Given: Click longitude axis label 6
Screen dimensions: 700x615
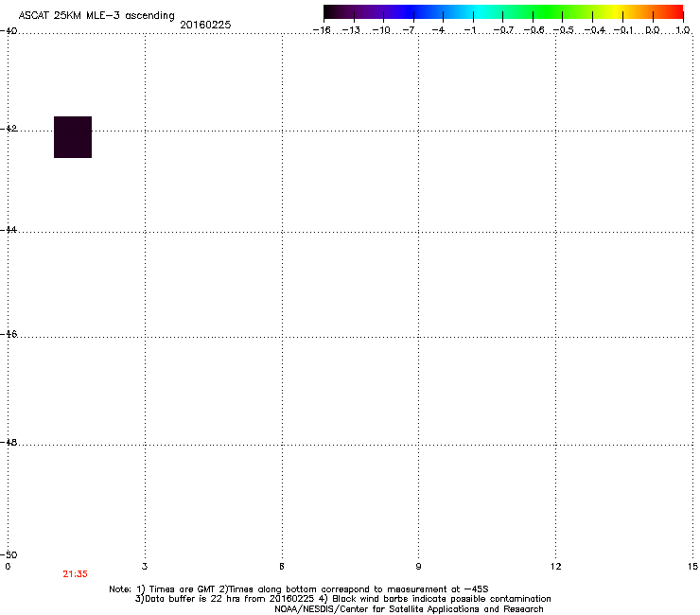Looking at the screenshot, I should [x=282, y=567].
